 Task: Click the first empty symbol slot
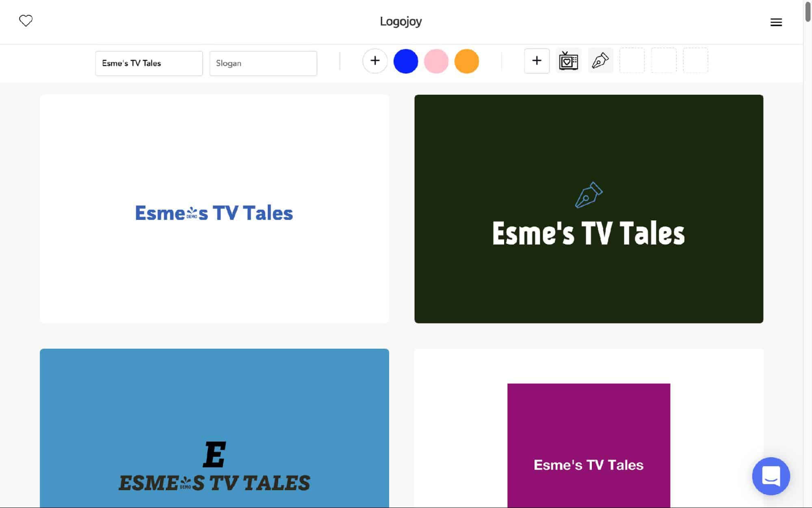[x=632, y=61]
